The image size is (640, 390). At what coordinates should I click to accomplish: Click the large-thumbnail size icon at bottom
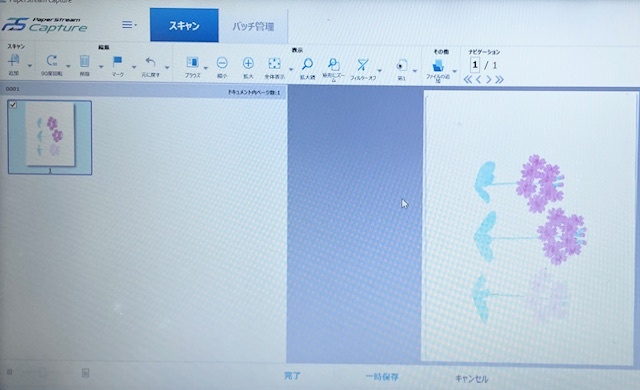[85, 373]
